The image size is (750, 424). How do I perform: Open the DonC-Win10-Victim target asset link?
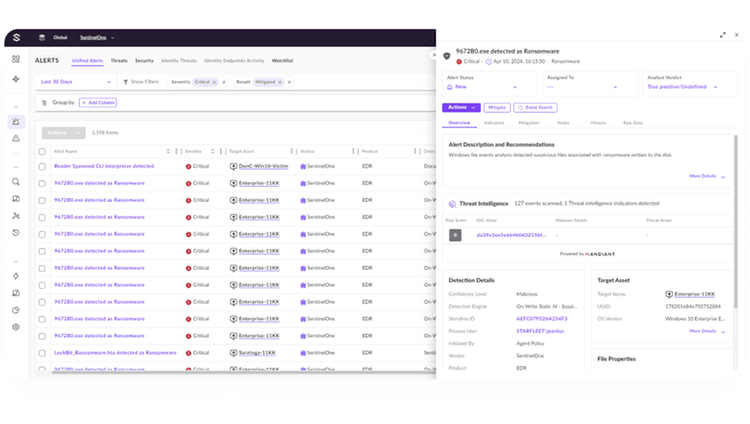pos(263,166)
